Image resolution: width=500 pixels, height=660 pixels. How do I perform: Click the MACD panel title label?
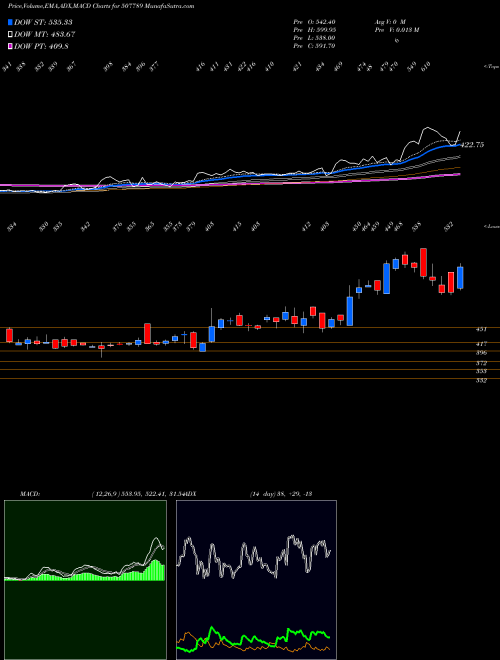(29, 494)
